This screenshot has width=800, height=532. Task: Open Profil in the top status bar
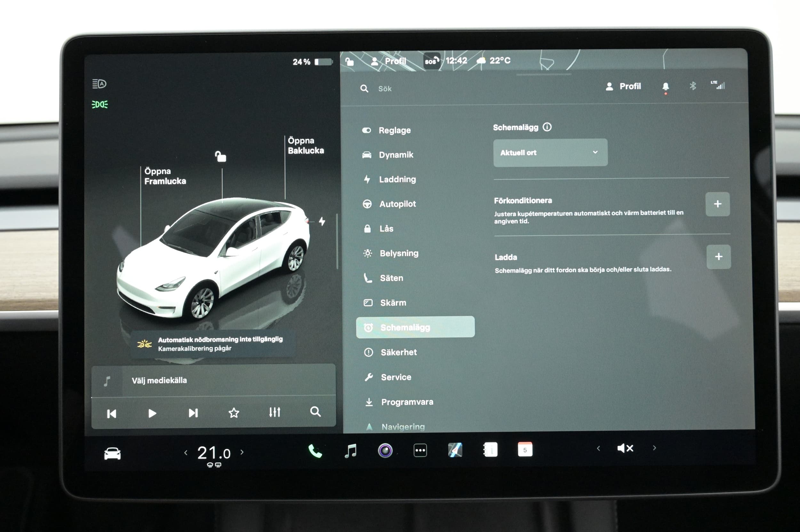point(388,61)
